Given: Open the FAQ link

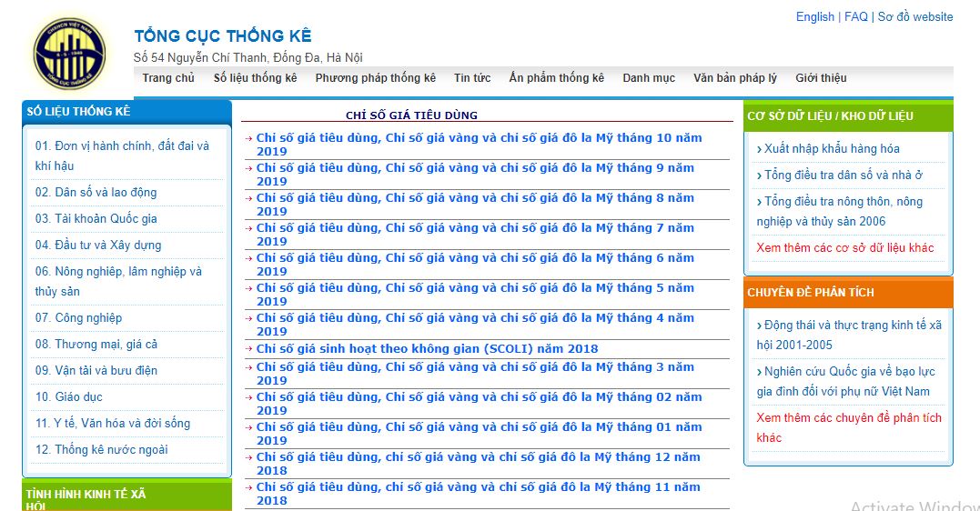Looking at the screenshot, I should click(x=855, y=16).
